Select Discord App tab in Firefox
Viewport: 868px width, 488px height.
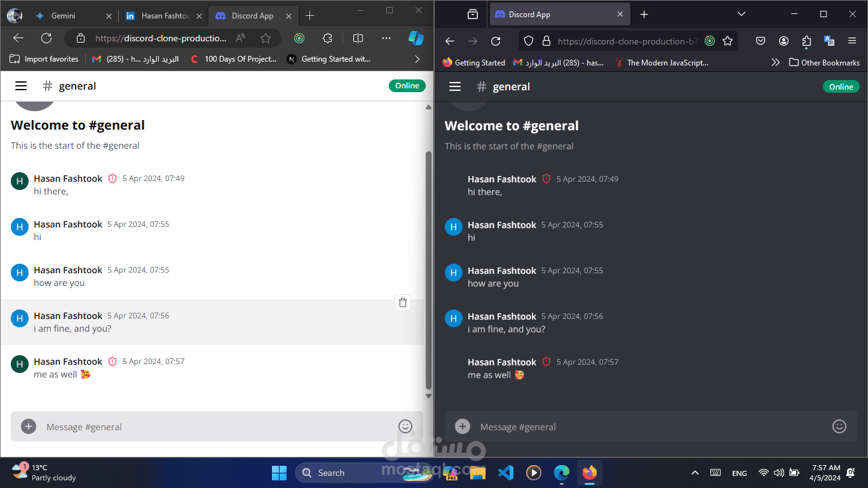[x=559, y=14]
